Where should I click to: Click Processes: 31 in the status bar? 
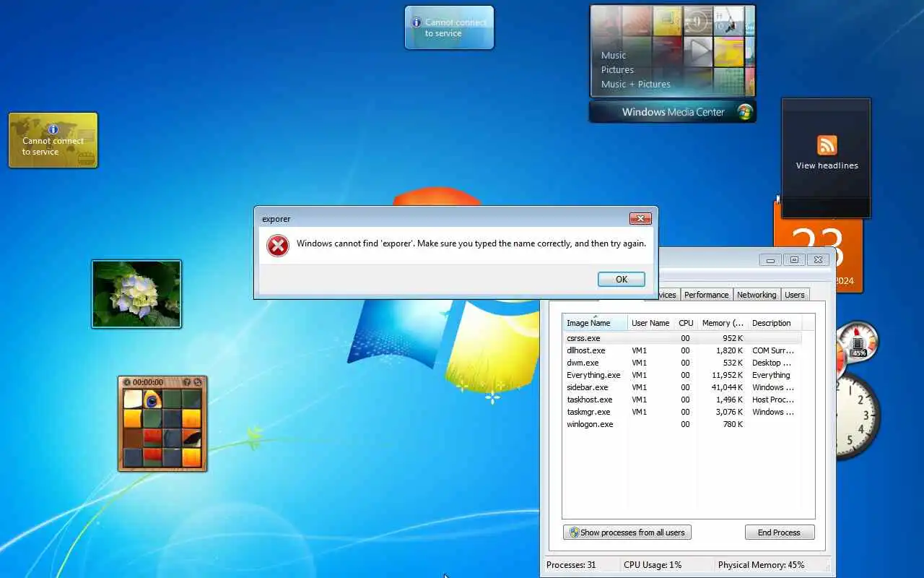pyautogui.click(x=571, y=565)
